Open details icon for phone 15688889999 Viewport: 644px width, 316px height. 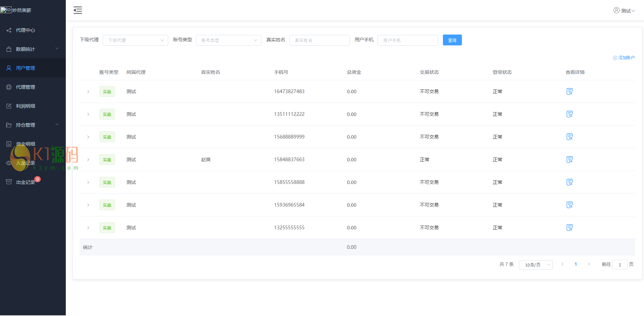point(569,137)
